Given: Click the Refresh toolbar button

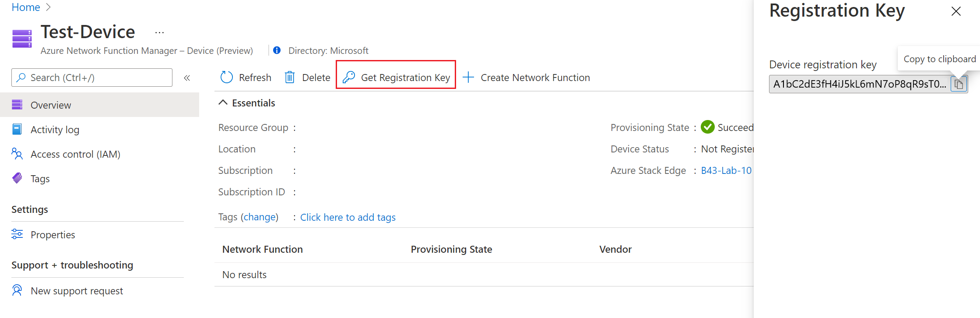Looking at the screenshot, I should pyautogui.click(x=246, y=78).
